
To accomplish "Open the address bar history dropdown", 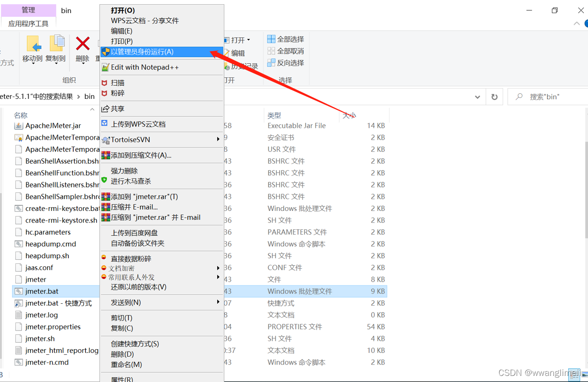I will tap(477, 97).
